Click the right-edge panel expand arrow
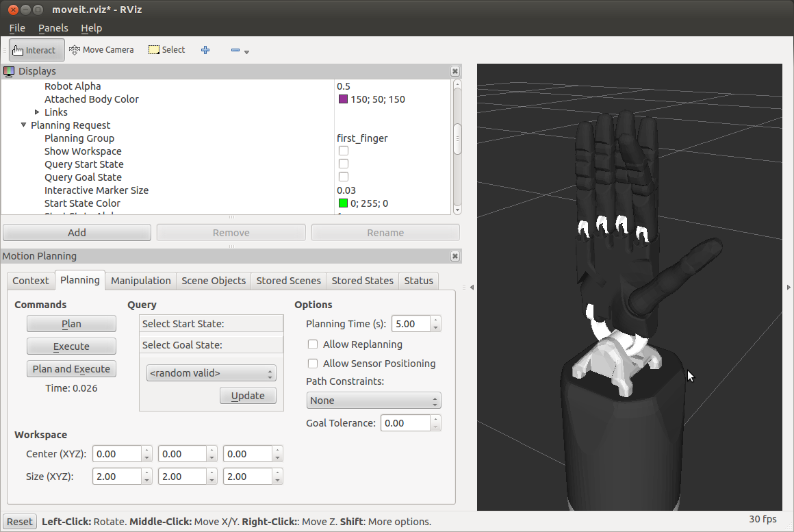This screenshot has height=532, width=794. (x=789, y=288)
